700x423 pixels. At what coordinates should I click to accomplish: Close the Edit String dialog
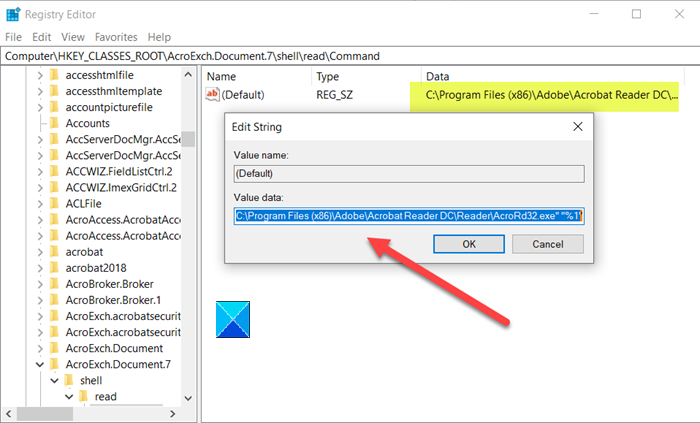(578, 127)
